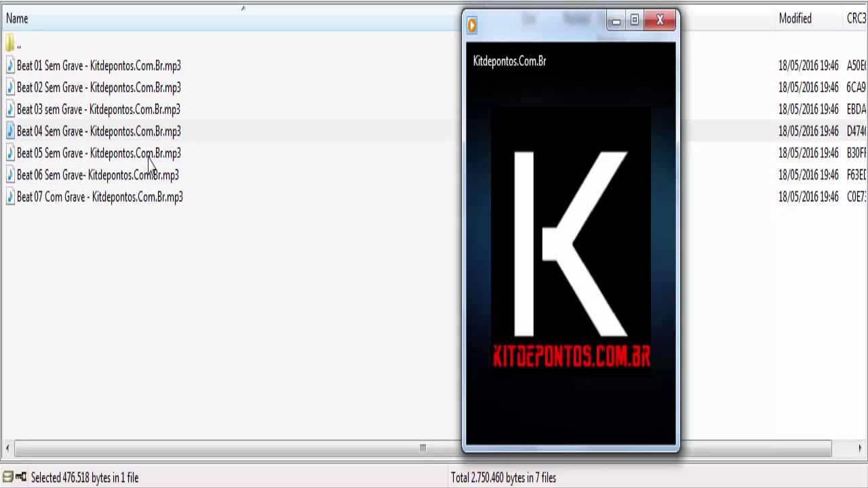Click the mp3 icon of Beat 01 Sem Grave
Viewport: 868px width, 488px height.
point(10,66)
